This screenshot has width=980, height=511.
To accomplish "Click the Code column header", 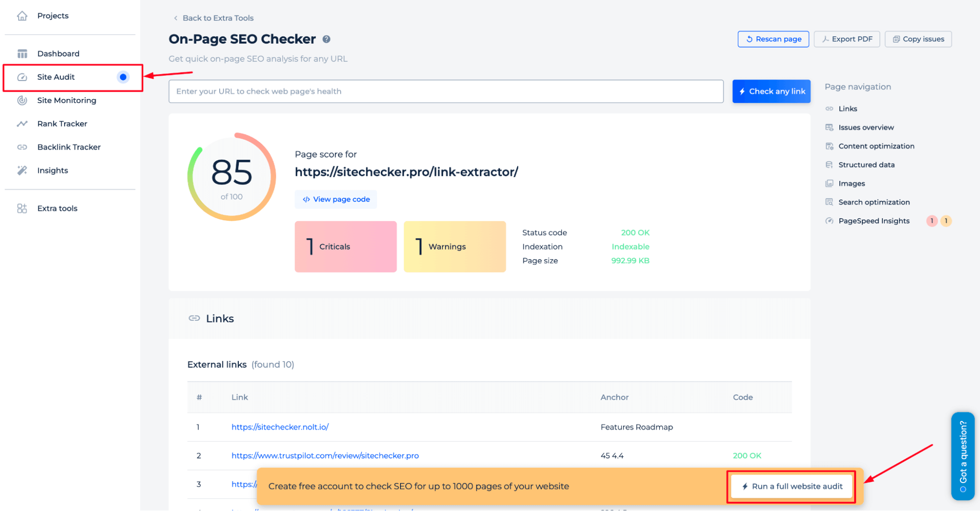I will [743, 397].
